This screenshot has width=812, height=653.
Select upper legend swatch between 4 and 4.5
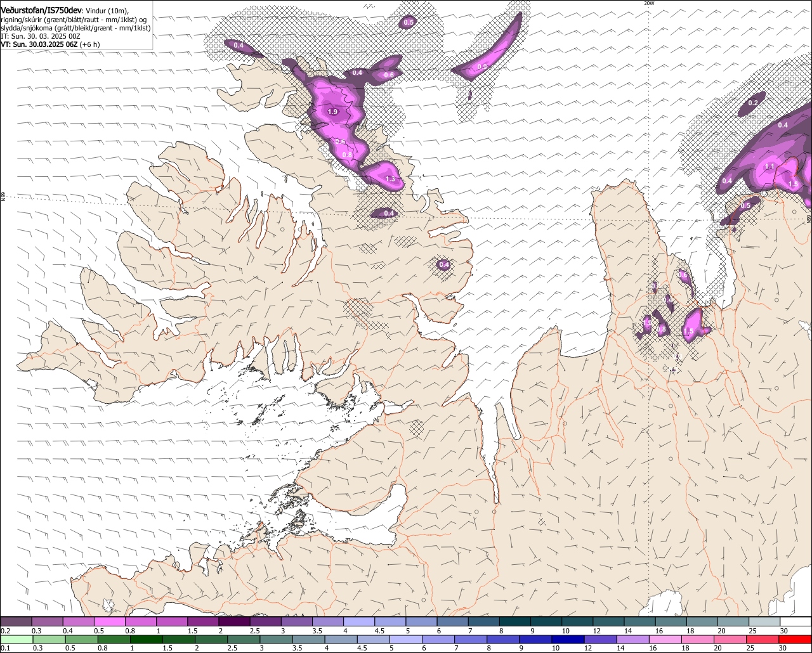coord(360,621)
